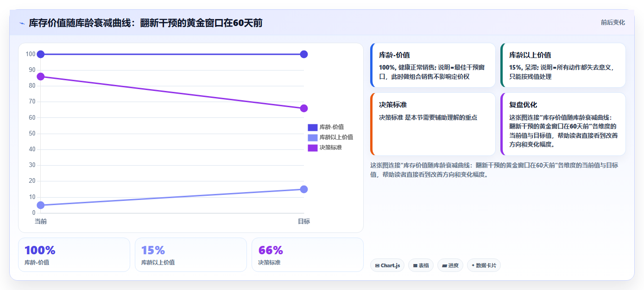Screen dimensions: 644x290
Task: Click the 进度 chip icon
Action: (x=444, y=266)
